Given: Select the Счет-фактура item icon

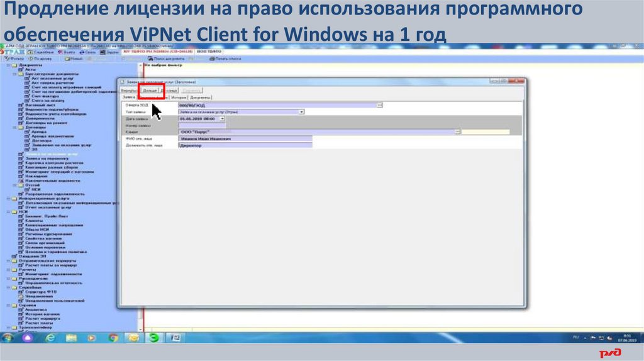Looking at the screenshot, I should click(27, 96).
